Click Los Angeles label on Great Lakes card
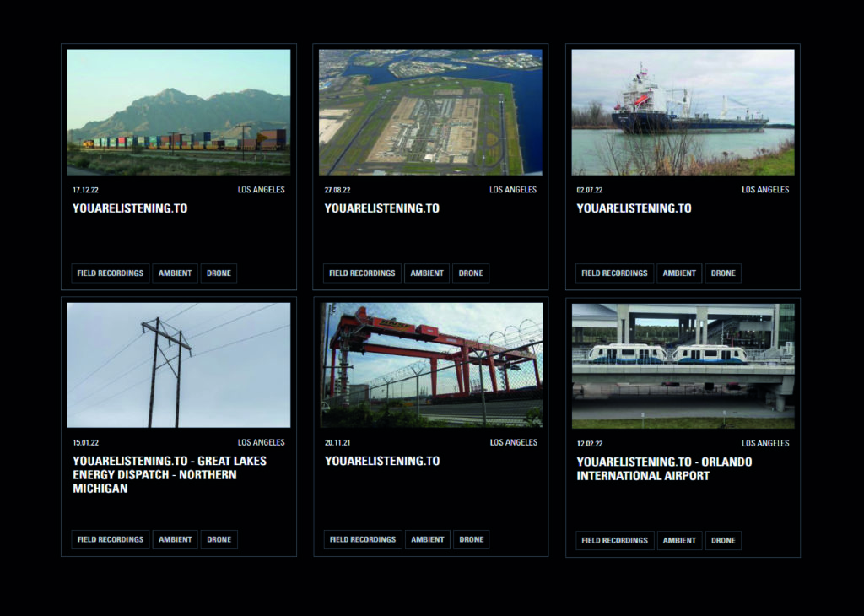The height and width of the screenshot is (616, 864). (x=262, y=442)
